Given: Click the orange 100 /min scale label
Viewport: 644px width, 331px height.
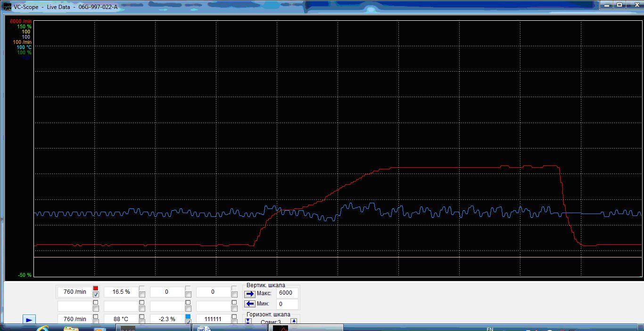Looking at the screenshot, I should pos(22,42).
